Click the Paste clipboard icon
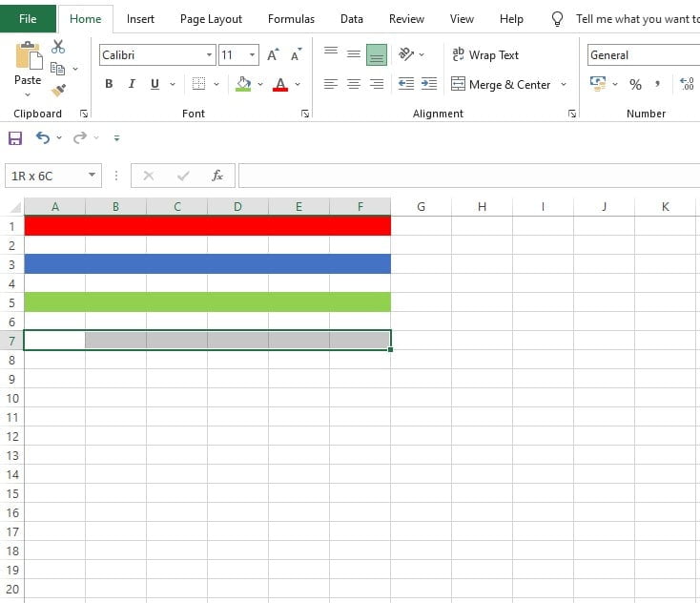 (x=29, y=56)
